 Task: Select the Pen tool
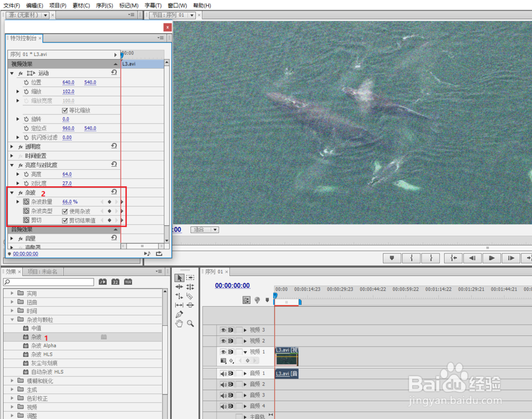179,314
